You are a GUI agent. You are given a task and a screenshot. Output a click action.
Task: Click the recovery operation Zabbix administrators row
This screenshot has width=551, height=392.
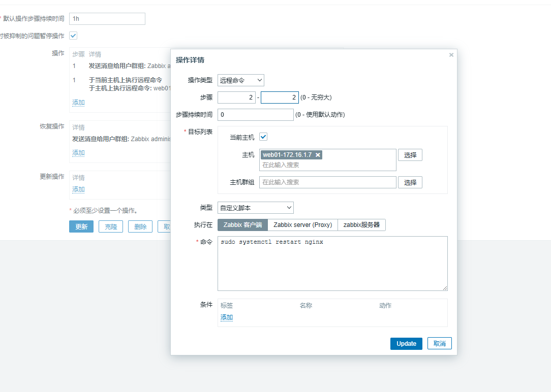click(121, 139)
